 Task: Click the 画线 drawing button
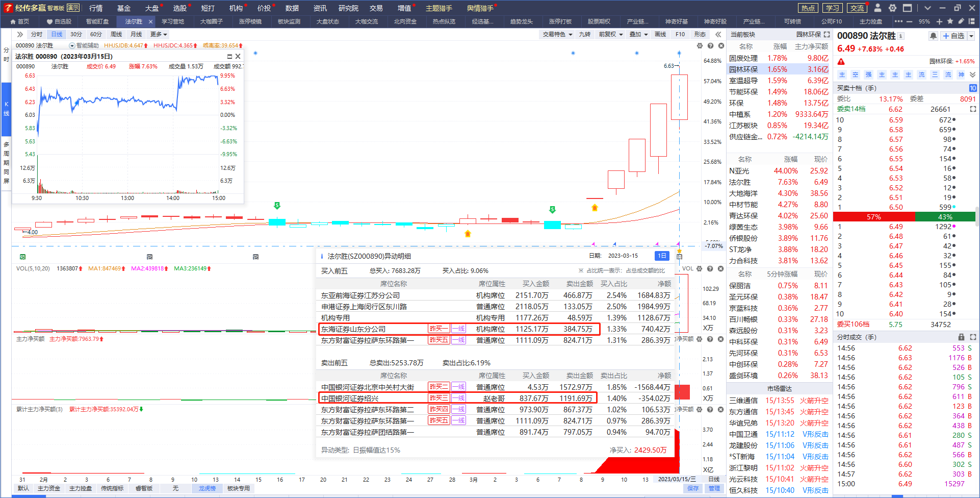tap(660, 34)
